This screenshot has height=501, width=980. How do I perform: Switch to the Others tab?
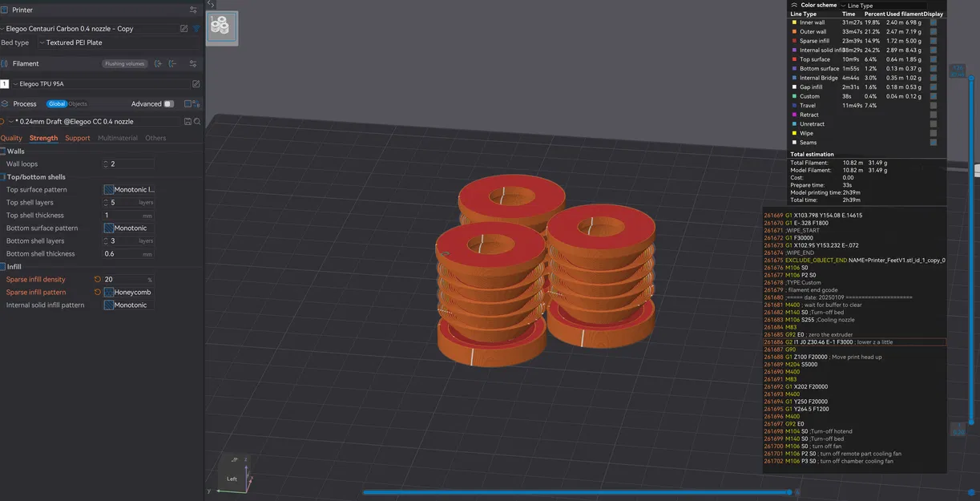pyautogui.click(x=155, y=138)
